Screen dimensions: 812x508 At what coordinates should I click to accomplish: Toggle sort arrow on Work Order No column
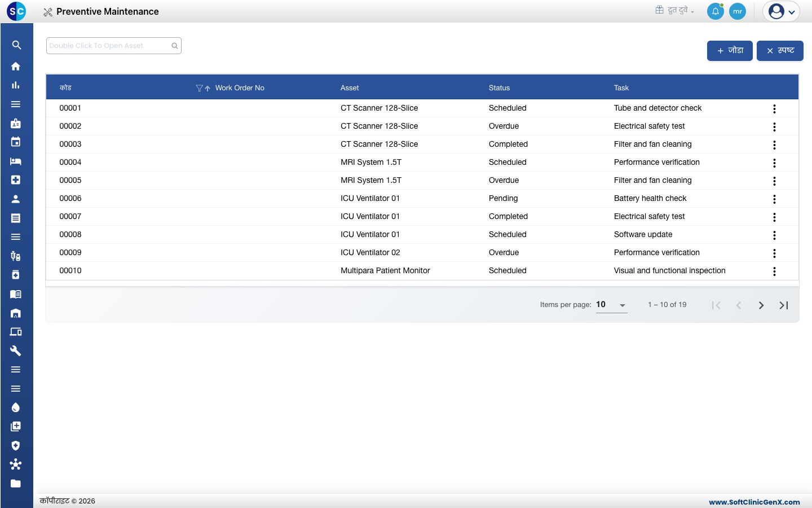point(208,88)
